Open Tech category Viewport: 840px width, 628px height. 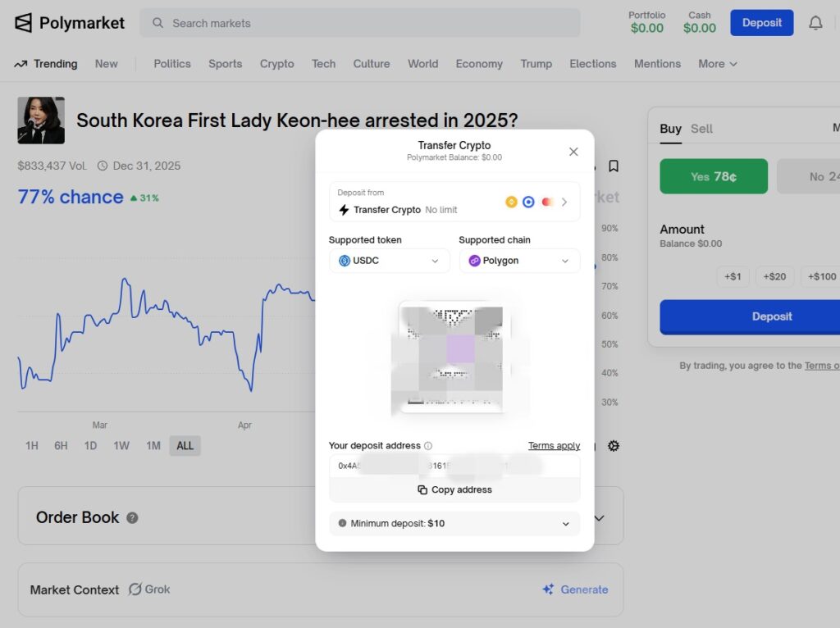point(323,64)
